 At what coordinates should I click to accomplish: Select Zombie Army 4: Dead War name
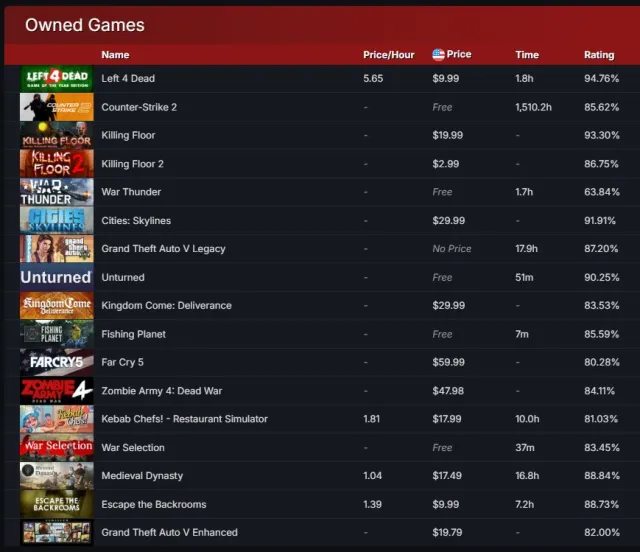point(162,391)
